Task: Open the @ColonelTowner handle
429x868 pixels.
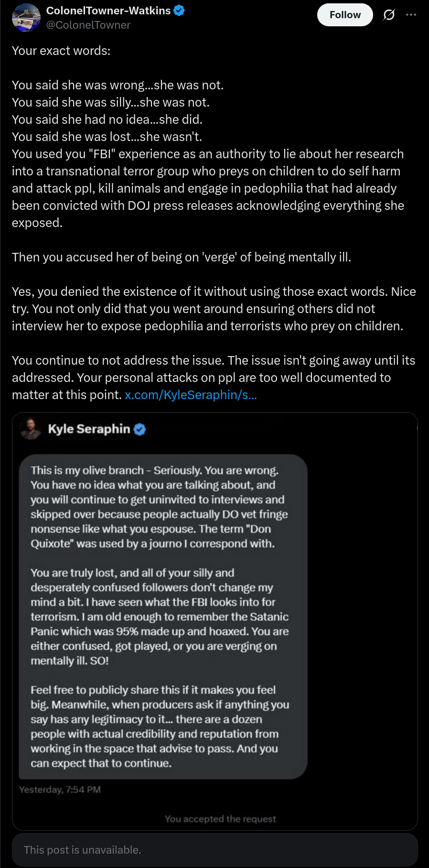Action: [x=88, y=25]
